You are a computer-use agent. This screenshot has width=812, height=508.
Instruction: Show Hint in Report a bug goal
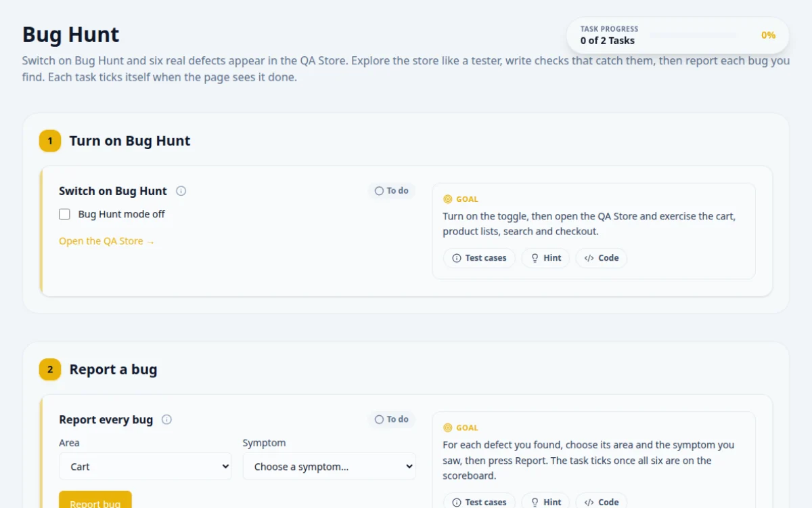coord(545,502)
